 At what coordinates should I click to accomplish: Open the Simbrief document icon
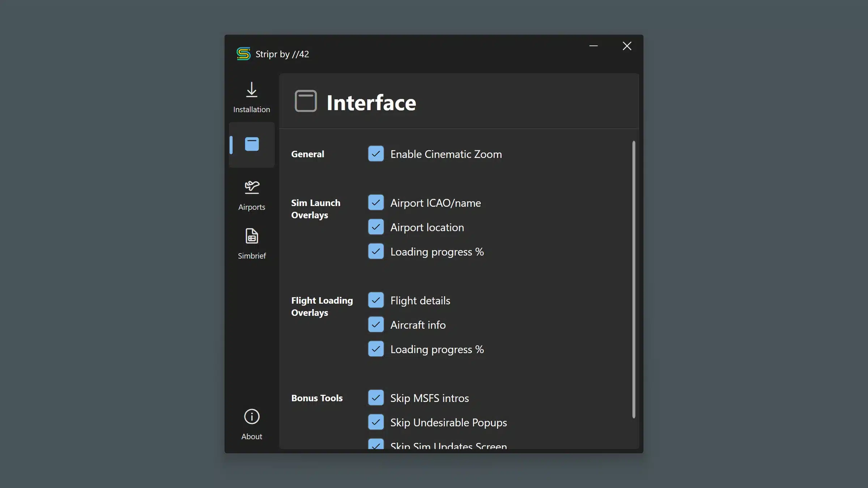point(252,236)
